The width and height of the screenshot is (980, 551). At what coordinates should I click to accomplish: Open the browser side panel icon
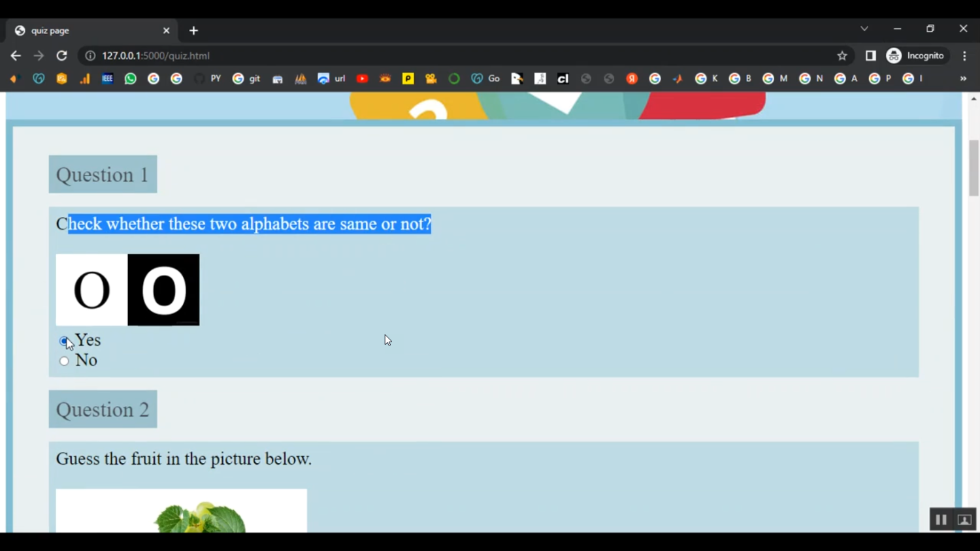pyautogui.click(x=870, y=56)
